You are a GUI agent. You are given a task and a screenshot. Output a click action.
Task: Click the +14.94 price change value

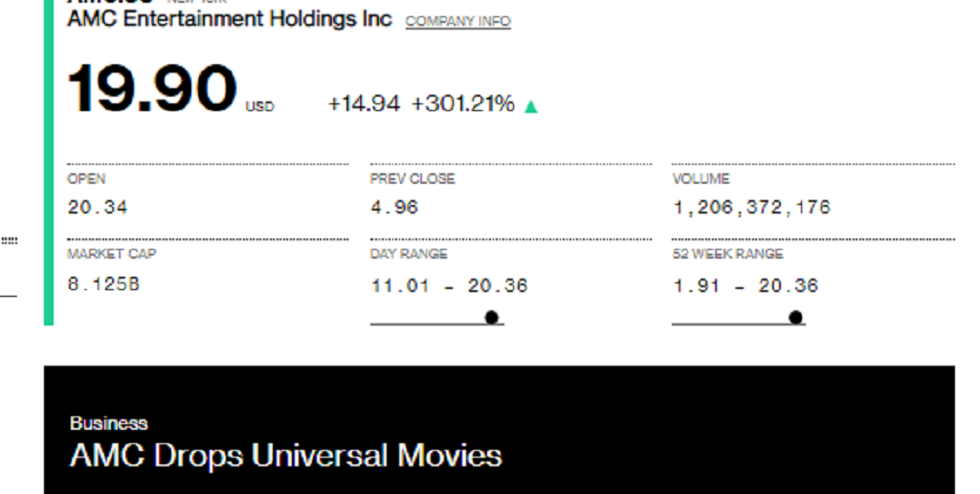coord(364,103)
